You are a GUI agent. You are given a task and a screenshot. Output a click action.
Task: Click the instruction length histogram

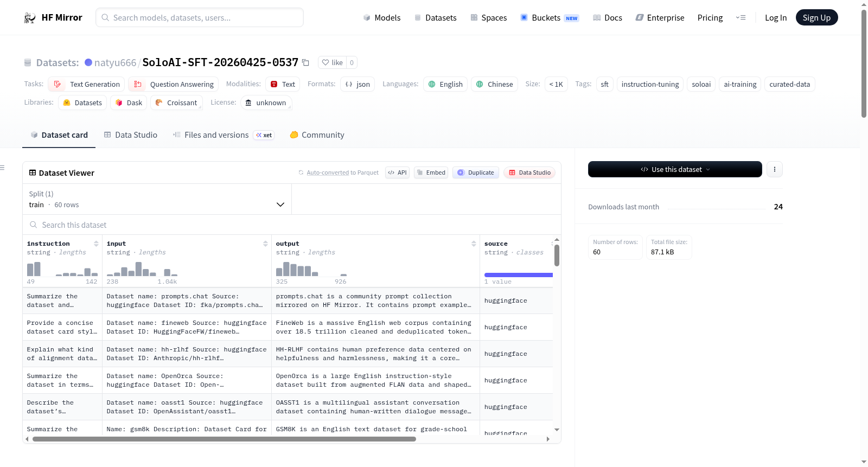click(62, 269)
